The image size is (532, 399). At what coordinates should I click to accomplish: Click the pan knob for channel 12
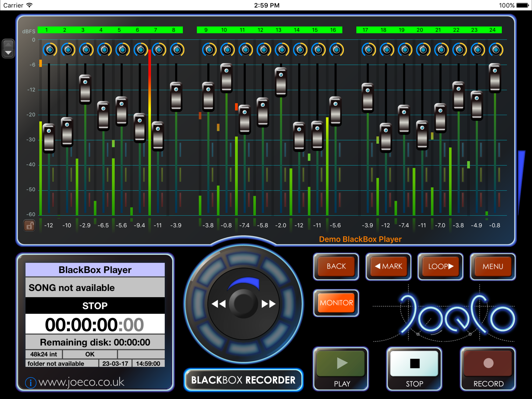(x=264, y=50)
